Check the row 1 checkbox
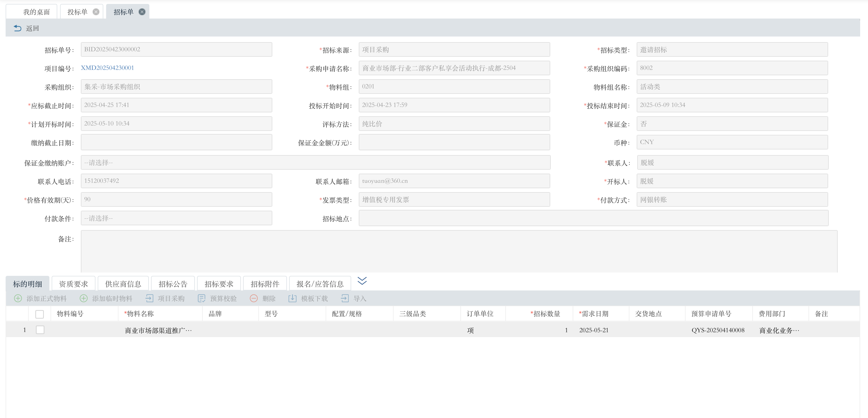The height and width of the screenshot is (418, 868). point(40,330)
